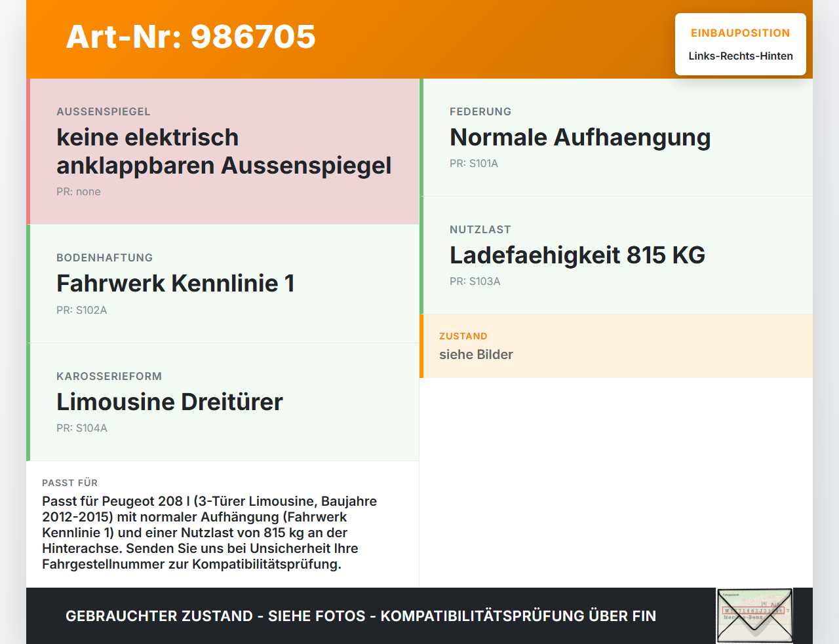Expand the Links-Rechts-Hinten position details
The height and width of the screenshot is (644, 839).
click(740, 56)
